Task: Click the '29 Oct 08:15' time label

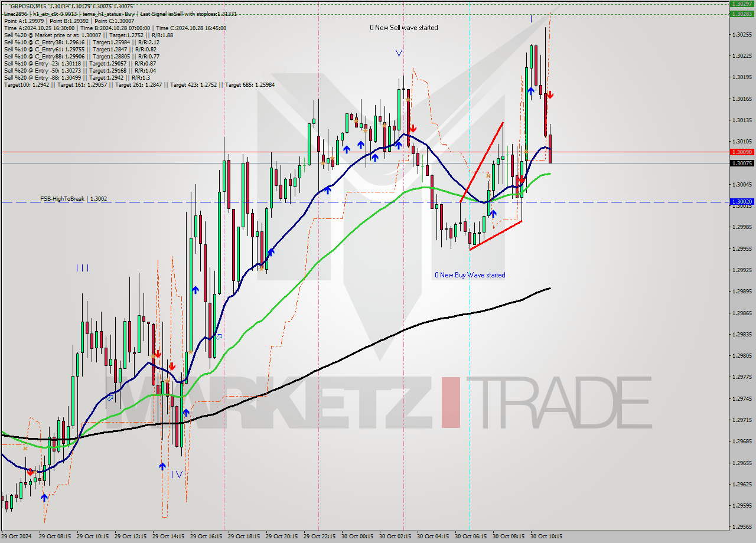Action: (x=54, y=537)
